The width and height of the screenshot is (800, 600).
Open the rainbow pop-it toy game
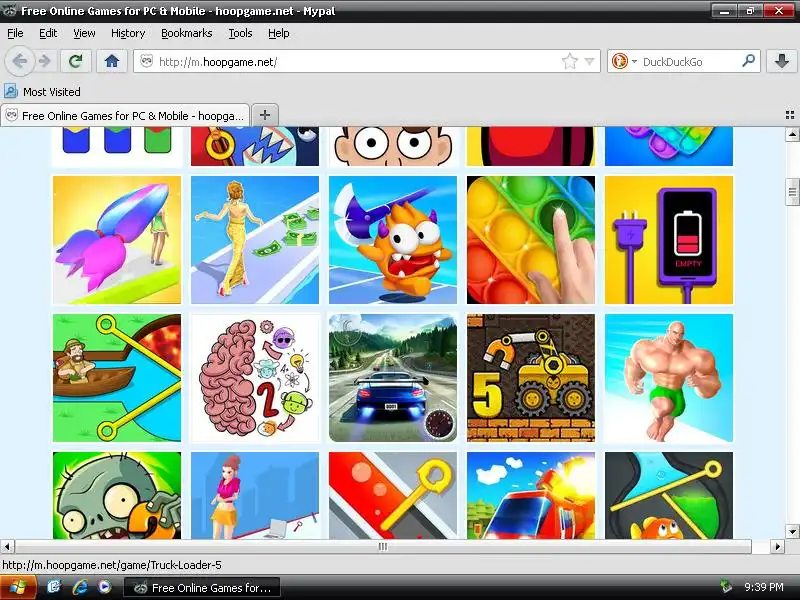point(669,146)
